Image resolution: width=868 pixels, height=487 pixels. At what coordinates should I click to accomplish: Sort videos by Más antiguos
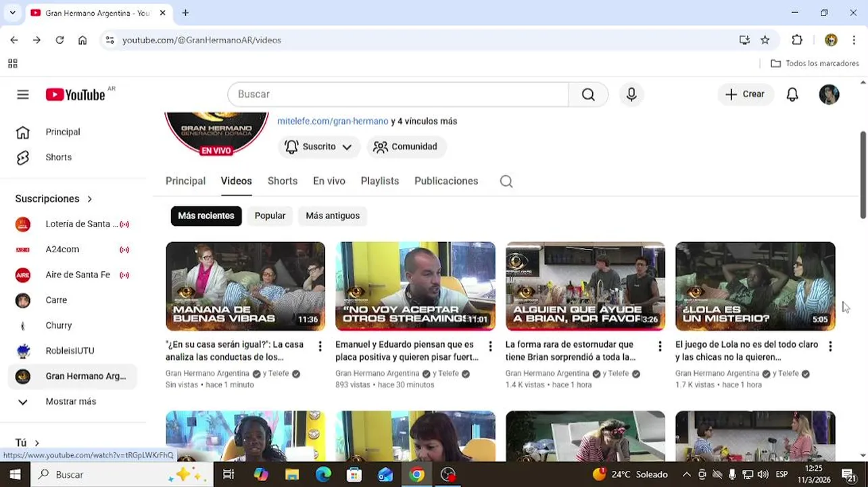pos(333,216)
